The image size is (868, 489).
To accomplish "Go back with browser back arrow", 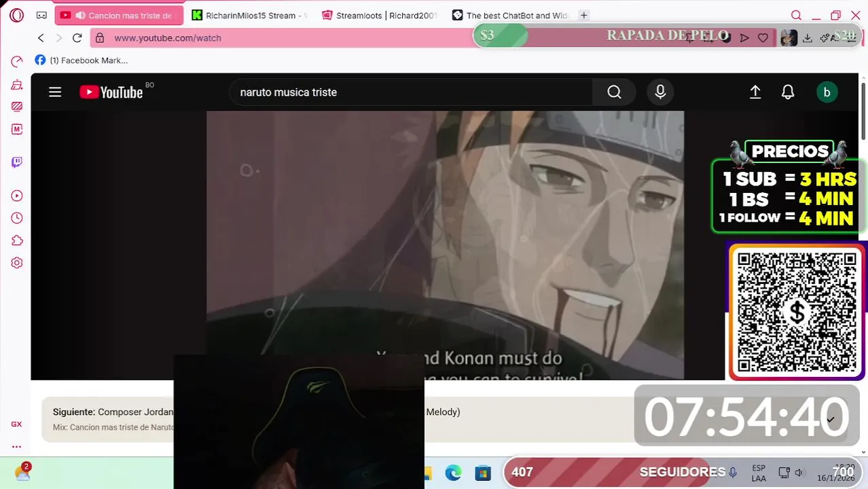I will pos(41,38).
